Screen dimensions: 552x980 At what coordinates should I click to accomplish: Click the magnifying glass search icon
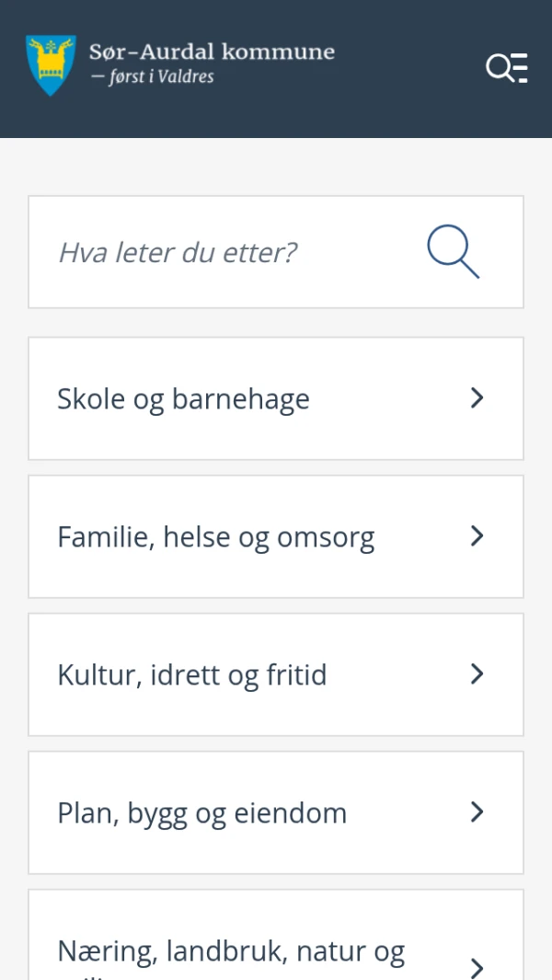pyautogui.click(x=454, y=252)
